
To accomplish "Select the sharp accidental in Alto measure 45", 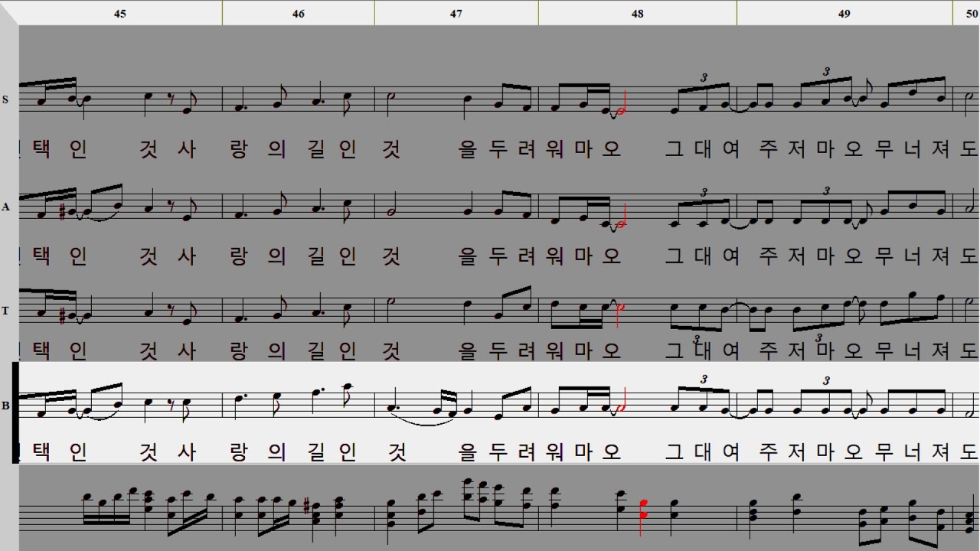I will pos(61,210).
